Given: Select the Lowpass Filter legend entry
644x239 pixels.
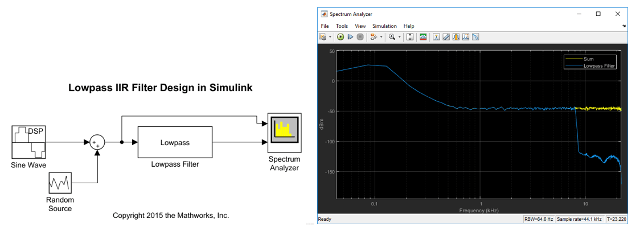Looking at the screenshot, I should pyautogui.click(x=591, y=65).
